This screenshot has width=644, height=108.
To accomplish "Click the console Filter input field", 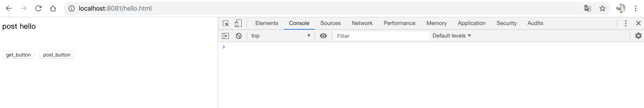I will point(382,36).
